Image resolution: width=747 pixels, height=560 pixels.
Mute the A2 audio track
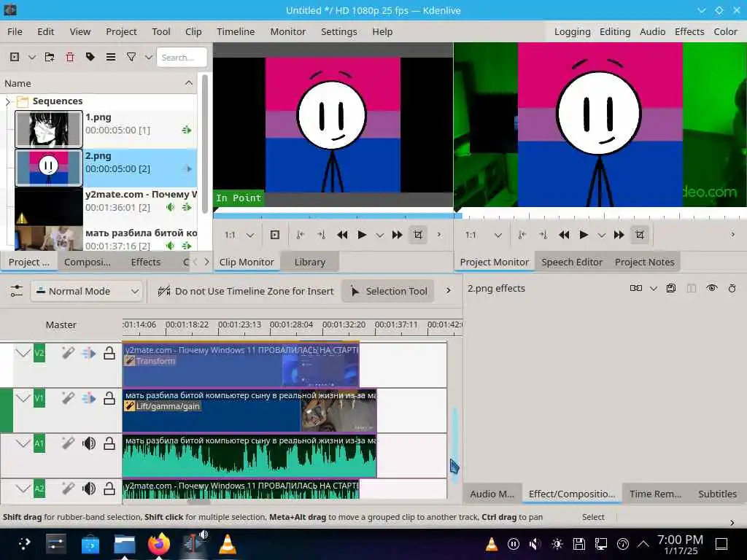pyautogui.click(x=88, y=489)
